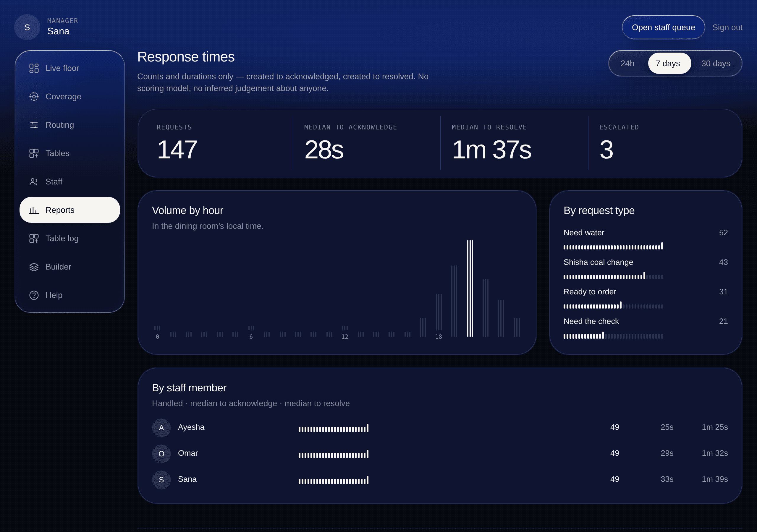Click Sana's handled-volume bar
Viewport: 757px width, 532px height.
tap(333, 480)
